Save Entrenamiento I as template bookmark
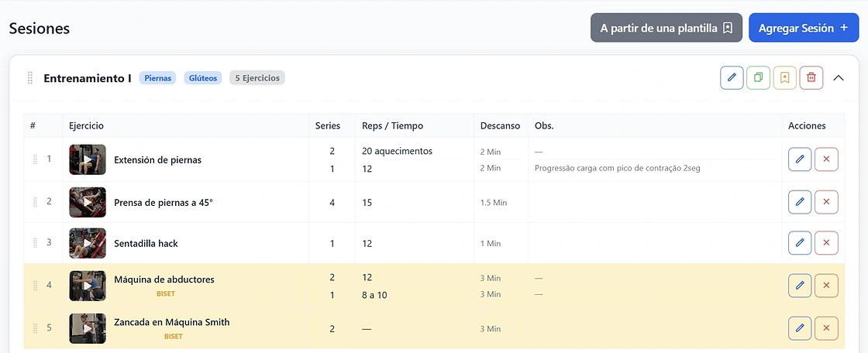 pyautogui.click(x=784, y=77)
